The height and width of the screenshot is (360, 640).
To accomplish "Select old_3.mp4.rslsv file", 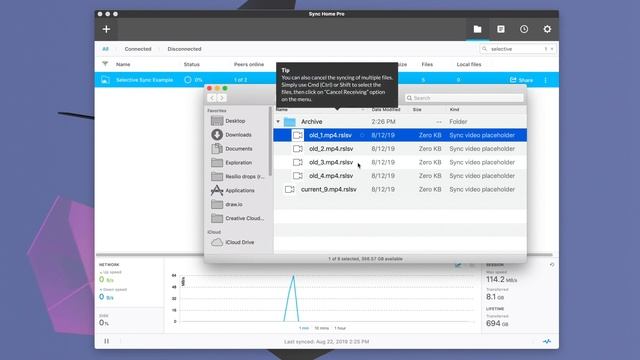I will (x=400, y=162).
